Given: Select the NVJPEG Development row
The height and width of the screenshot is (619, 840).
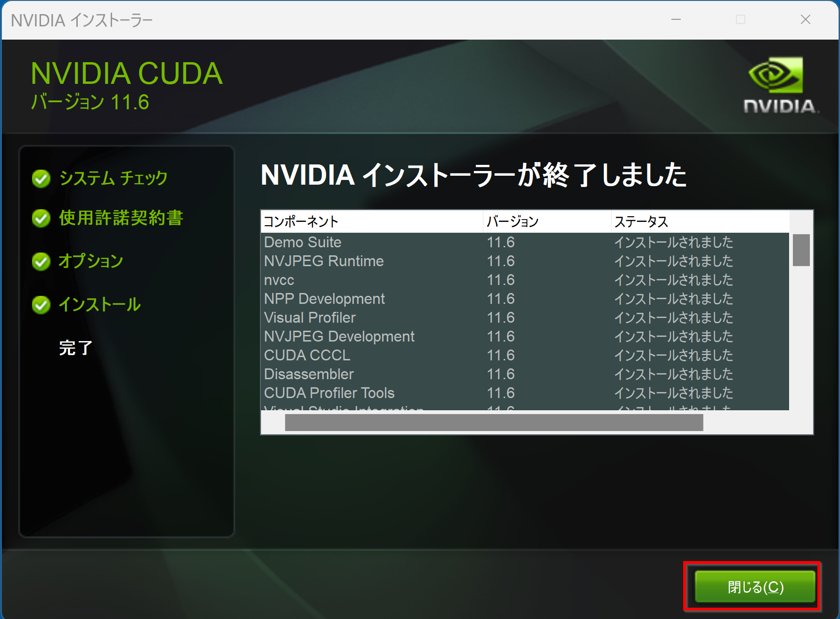Looking at the screenshot, I should point(525,336).
